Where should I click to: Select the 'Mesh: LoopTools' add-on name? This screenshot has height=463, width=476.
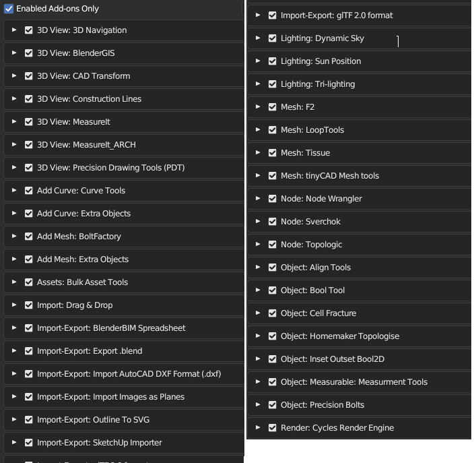(x=312, y=130)
